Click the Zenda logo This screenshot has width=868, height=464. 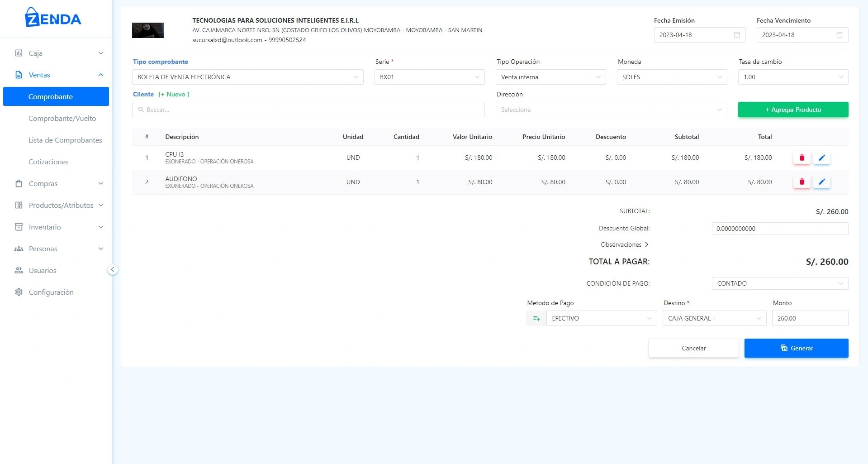coord(53,18)
